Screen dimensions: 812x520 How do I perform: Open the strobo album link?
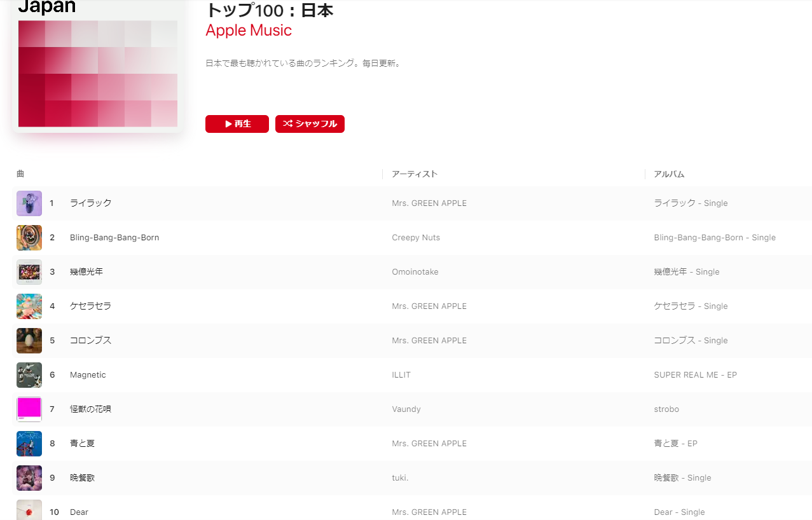[x=666, y=409]
